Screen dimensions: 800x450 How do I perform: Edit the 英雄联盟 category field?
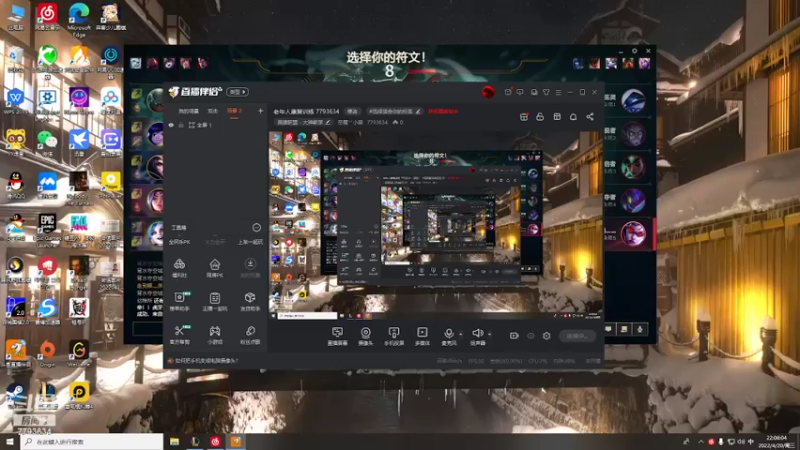click(x=304, y=122)
